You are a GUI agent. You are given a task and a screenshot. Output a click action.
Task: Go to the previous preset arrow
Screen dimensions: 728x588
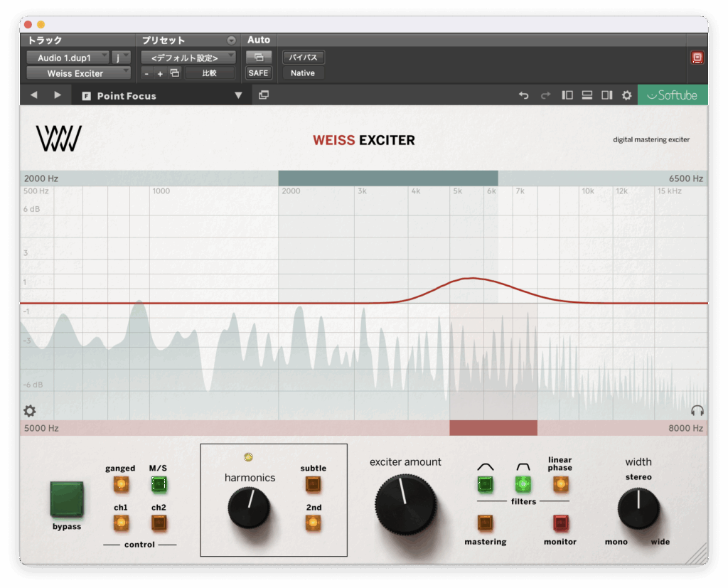(x=34, y=95)
